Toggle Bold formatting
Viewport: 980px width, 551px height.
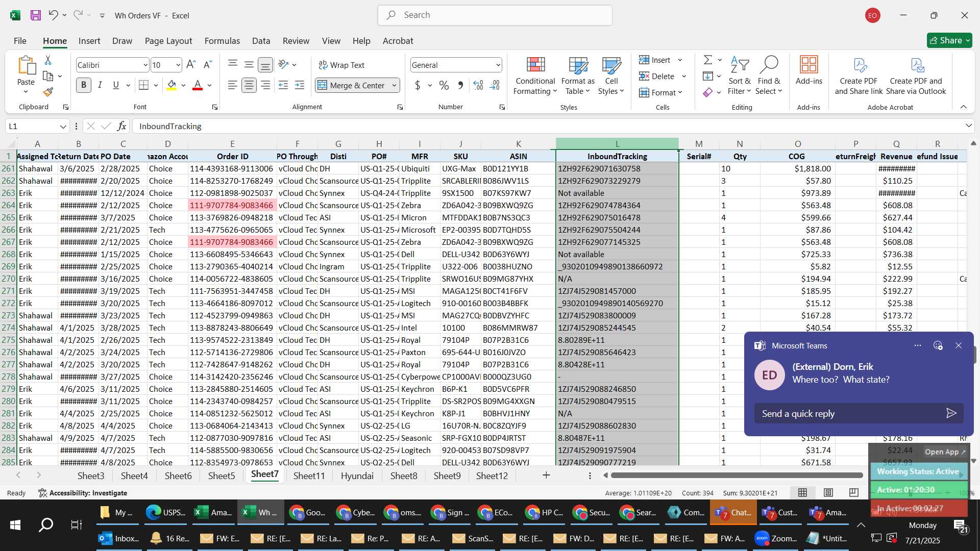pos(84,85)
